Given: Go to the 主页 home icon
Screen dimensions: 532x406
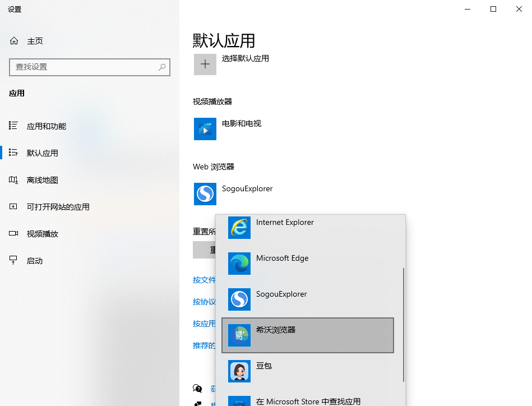Looking at the screenshot, I should [14, 41].
